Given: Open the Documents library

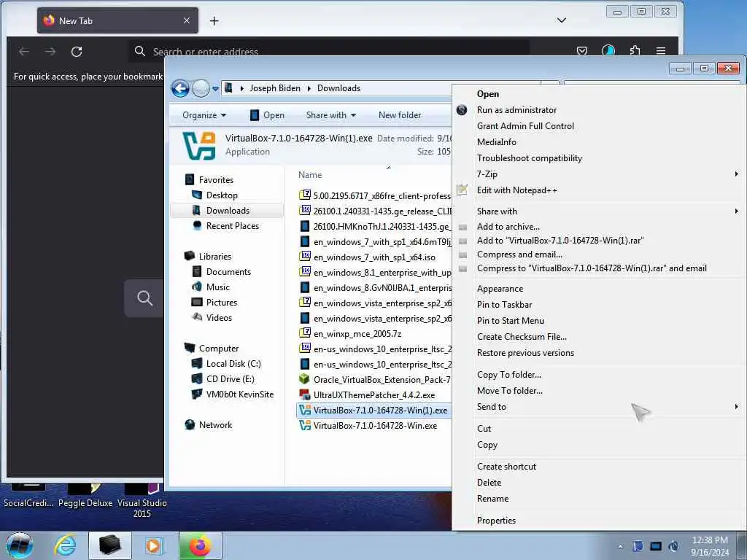Looking at the screenshot, I should point(228,271).
